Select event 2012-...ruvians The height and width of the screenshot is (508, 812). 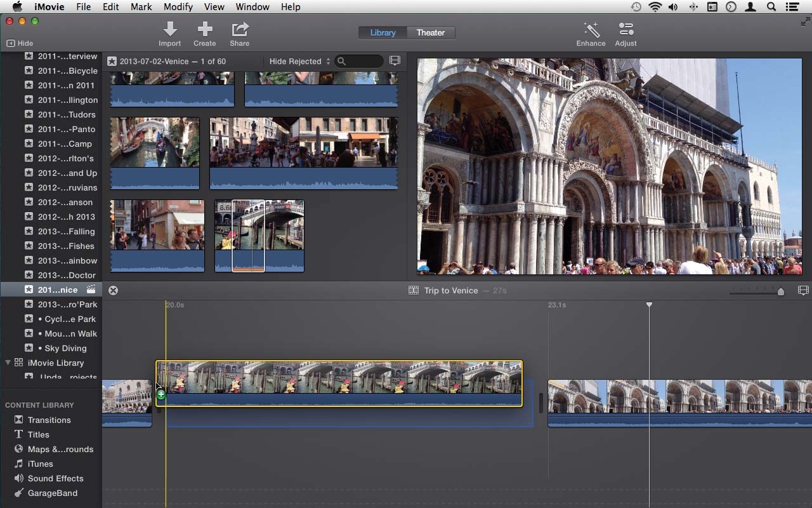(67, 187)
